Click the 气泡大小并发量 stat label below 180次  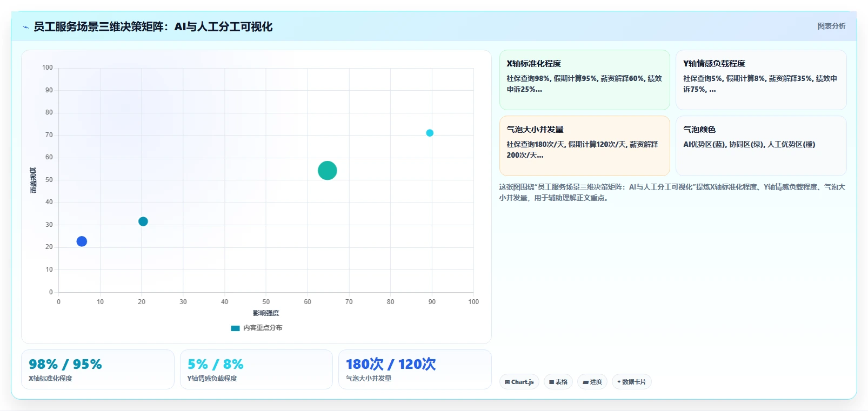tap(369, 379)
